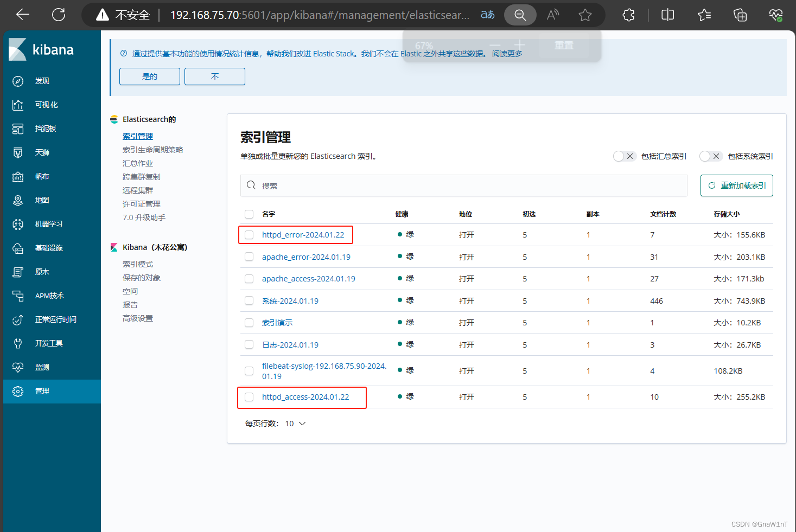The image size is (796, 532).
Task: Open the Machine Learning (机器学习) icon
Action: pyautogui.click(x=18, y=224)
